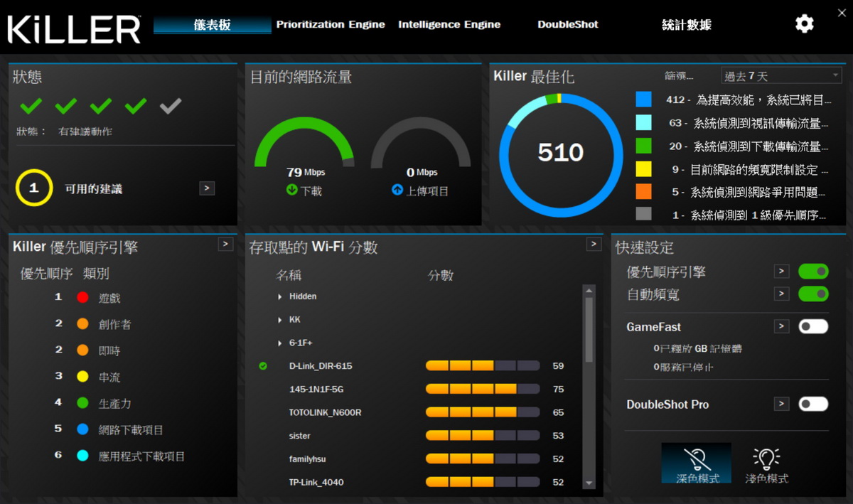
Task: Open available suggestions arrow button
Action: 207,188
